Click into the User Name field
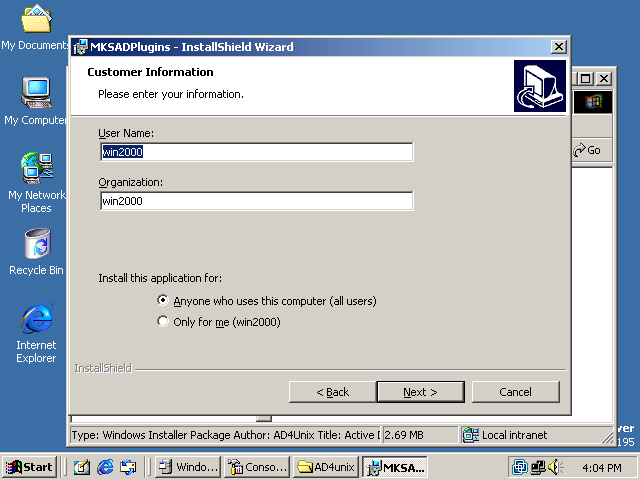Viewport: 640px width, 480px height. click(x=257, y=152)
